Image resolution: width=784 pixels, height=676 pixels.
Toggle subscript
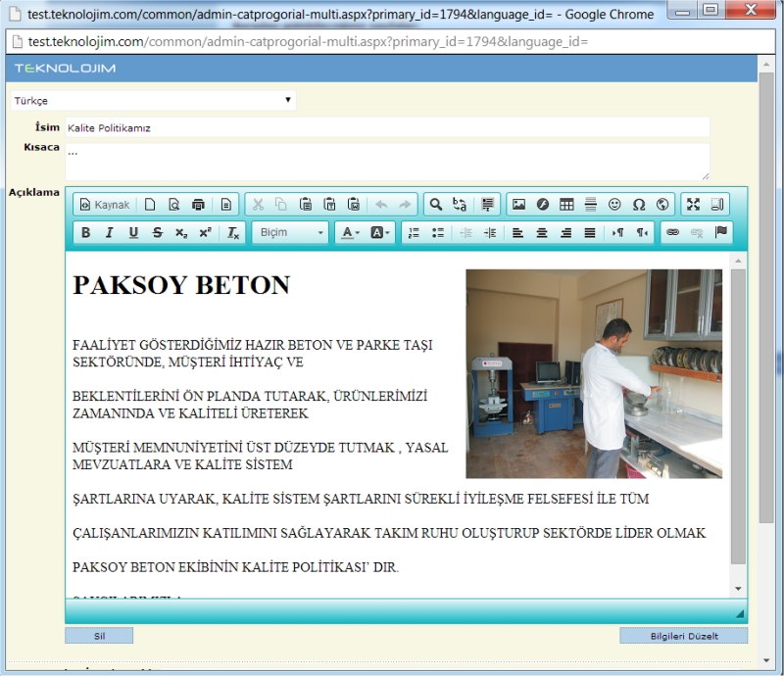pos(181,232)
